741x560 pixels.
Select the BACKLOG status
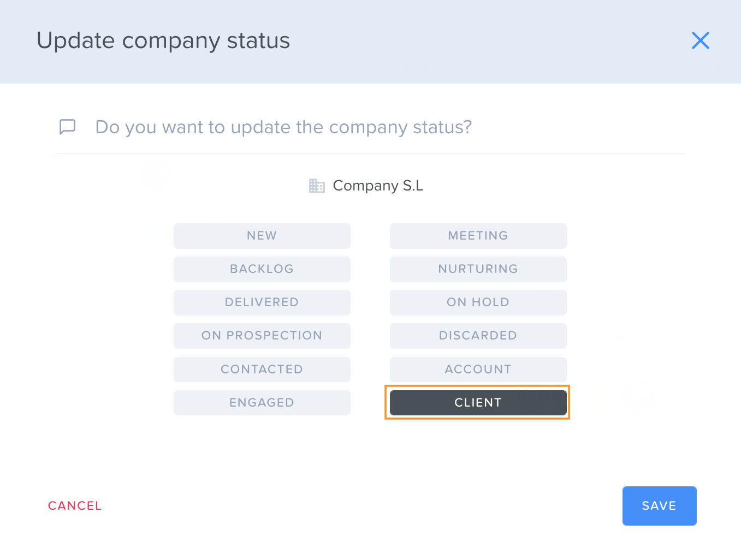(x=262, y=269)
